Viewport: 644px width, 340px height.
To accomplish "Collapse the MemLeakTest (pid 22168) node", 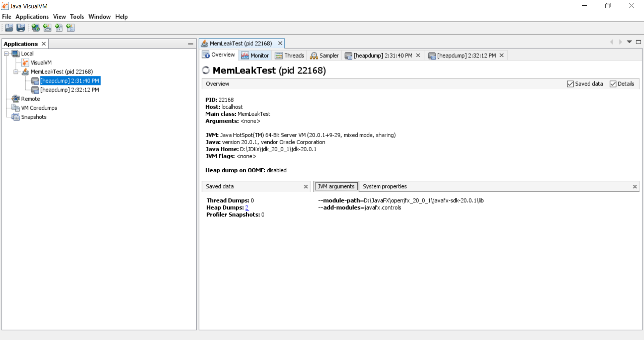I will tap(16, 72).
